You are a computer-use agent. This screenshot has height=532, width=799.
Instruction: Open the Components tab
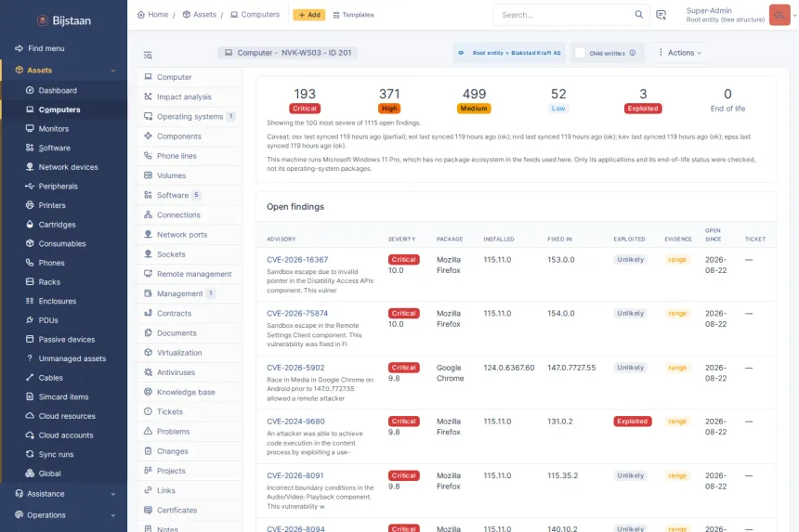(x=190, y=136)
